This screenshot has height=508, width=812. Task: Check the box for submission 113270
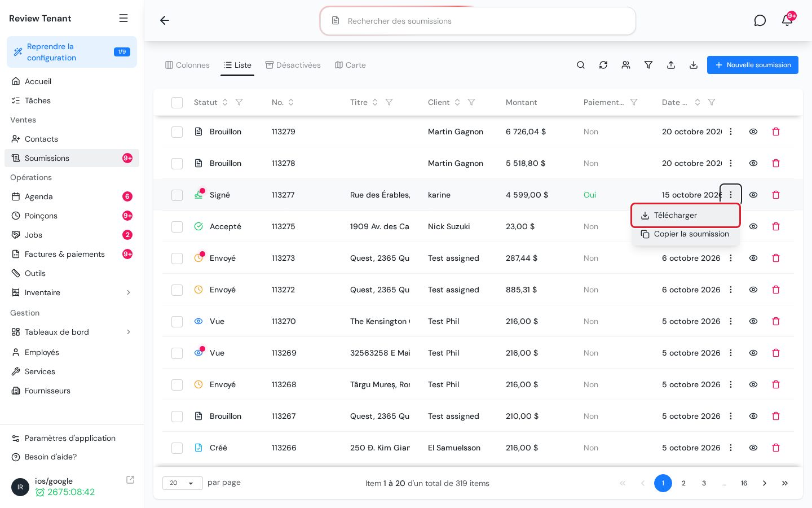coord(177,322)
